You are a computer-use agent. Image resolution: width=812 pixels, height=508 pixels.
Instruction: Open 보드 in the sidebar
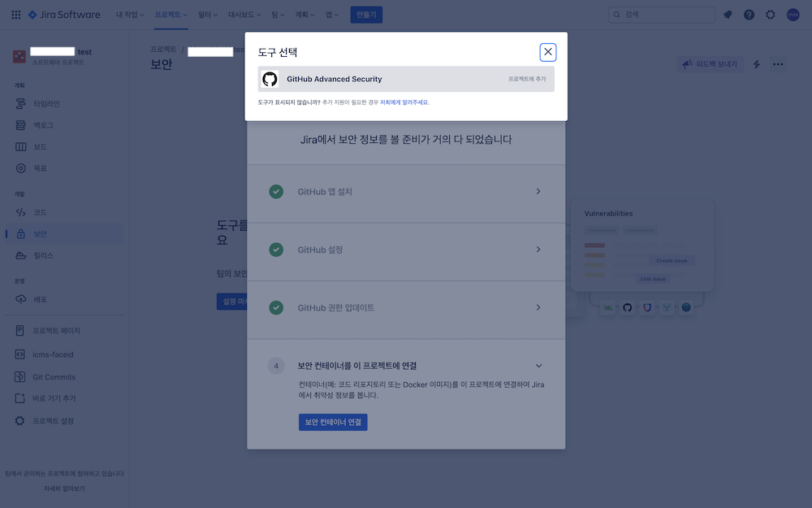(64, 146)
